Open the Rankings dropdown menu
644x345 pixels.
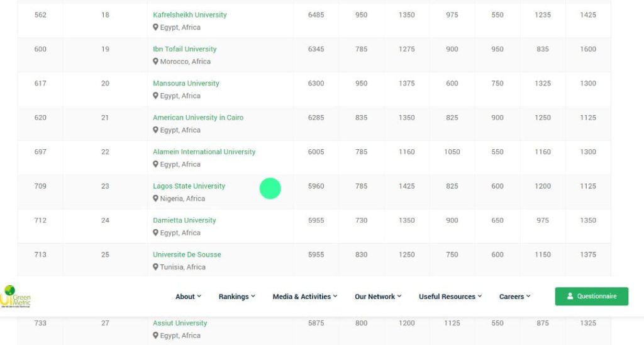point(236,297)
